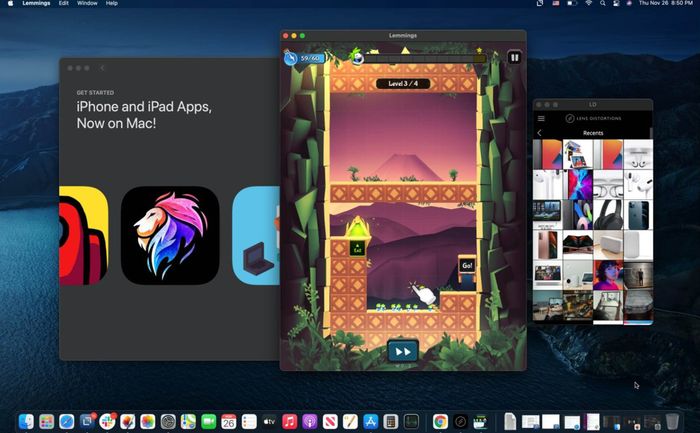Pause the Lemmings game
This screenshot has height=433, width=700.
coord(514,58)
